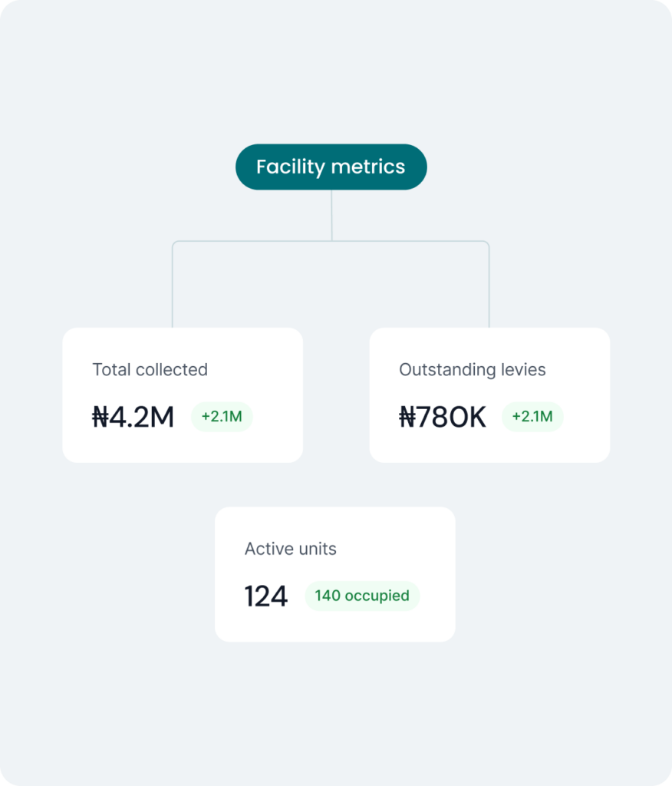Click the ₦4.2M amount value

click(x=133, y=417)
